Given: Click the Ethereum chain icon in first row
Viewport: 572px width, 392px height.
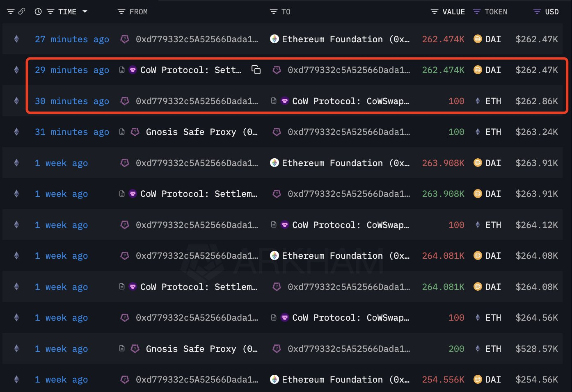Looking at the screenshot, I should pyautogui.click(x=16, y=39).
